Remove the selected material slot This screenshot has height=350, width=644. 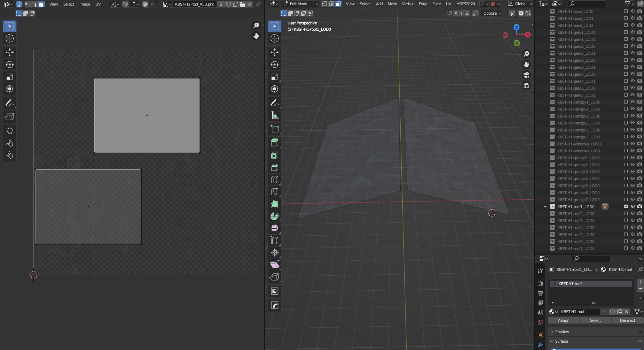640,289
